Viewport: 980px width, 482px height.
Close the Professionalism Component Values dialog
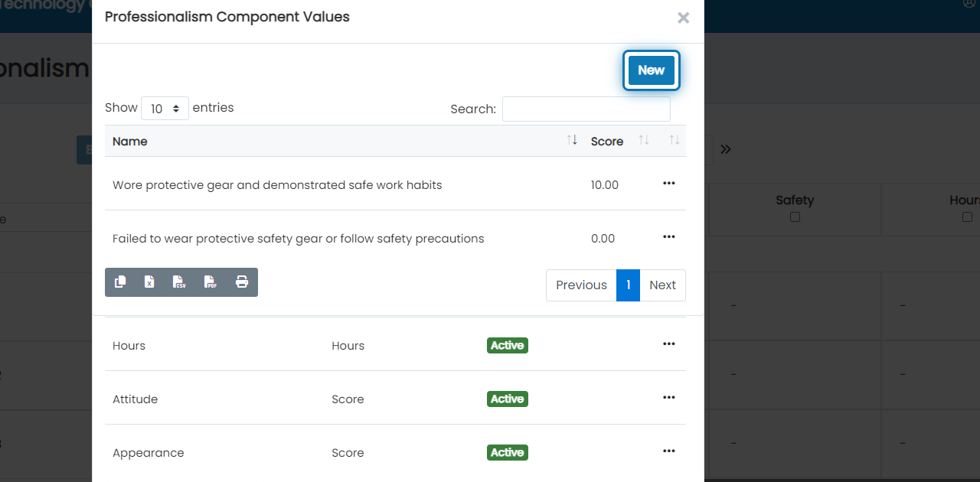click(x=683, y=18)
